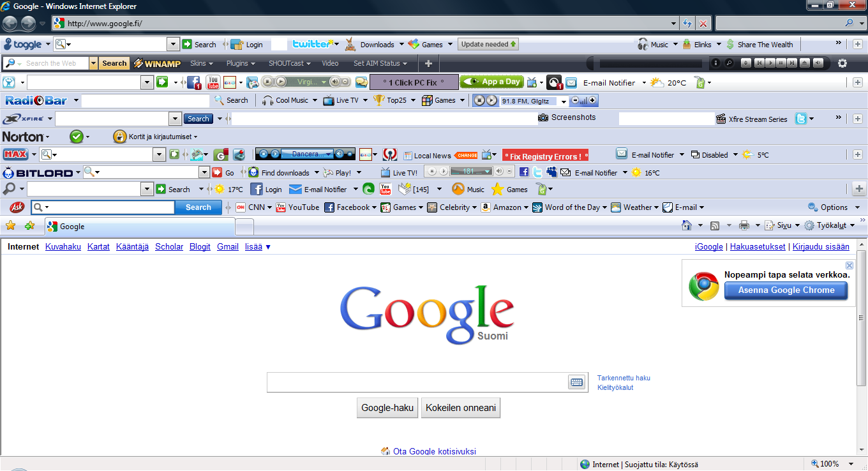Screen dimensions: 868x471
Task: Decrease RadioBar radio volume with minus button
Action: click(x=574, y=100)
